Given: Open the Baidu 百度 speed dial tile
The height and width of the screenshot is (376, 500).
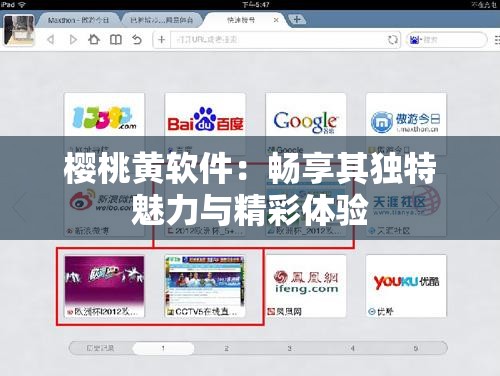Looking at the screenshot, I should point(205,124).
